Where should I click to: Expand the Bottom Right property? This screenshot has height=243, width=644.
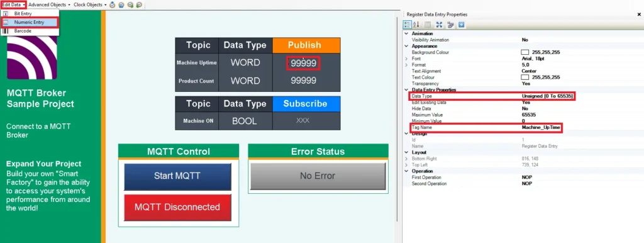click(x=407, y=159)
